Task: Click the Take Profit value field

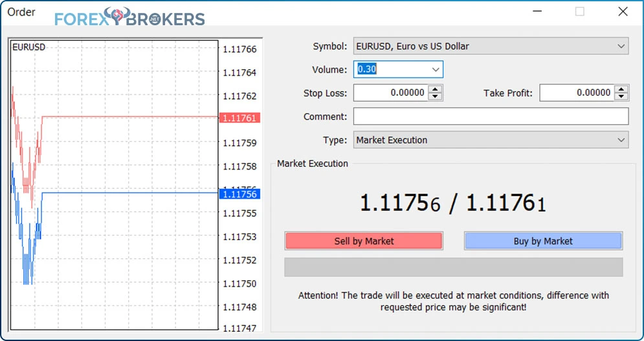Action: click(x=577, y=93)
